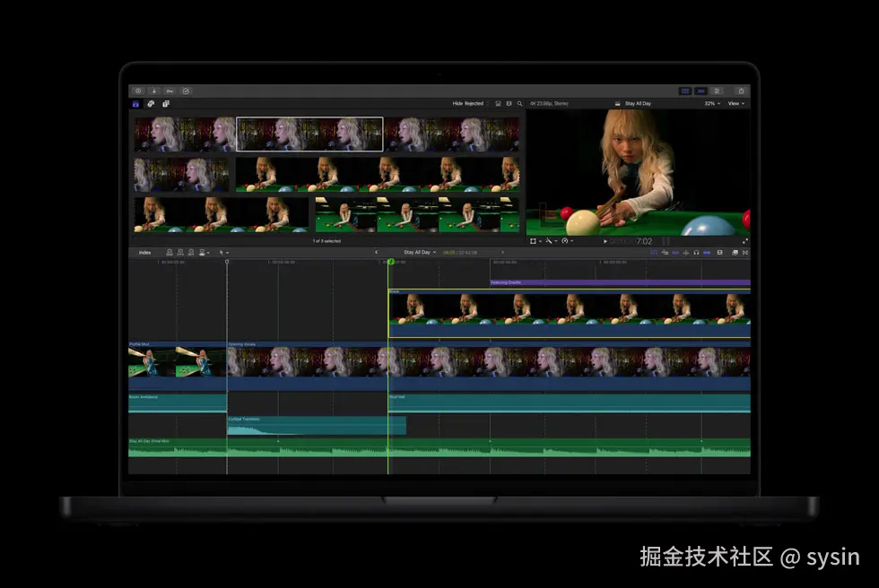This screenshot has width=879, height=588.
Task: Select the highlighted clip thumbnail in the browser
Action: click(309, 134)
